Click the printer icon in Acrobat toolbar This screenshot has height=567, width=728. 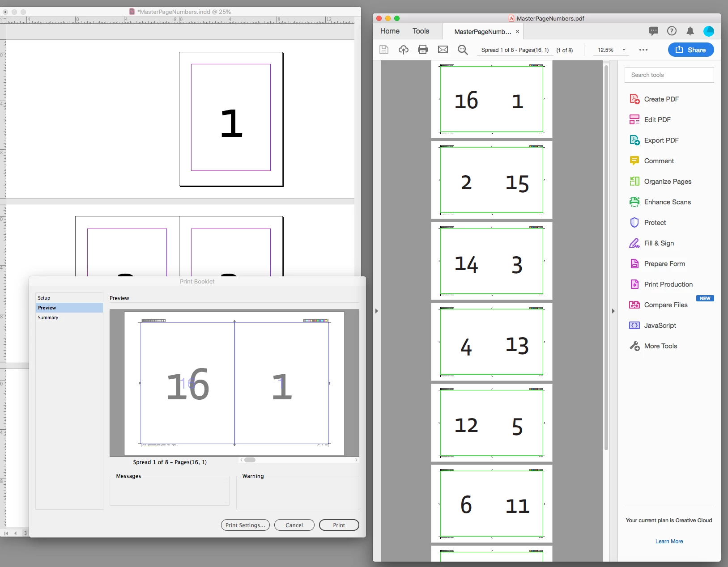[x=423, y=50]
